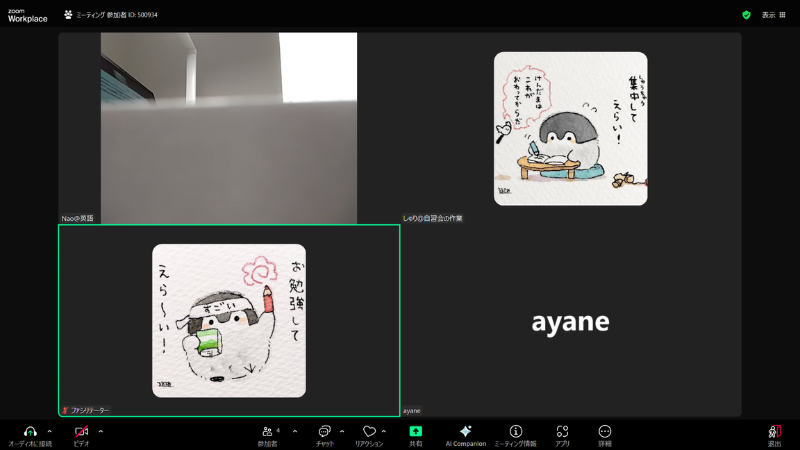Select the ayane participant tile
The height and width of the screenshot is (450, 800).
570,321
